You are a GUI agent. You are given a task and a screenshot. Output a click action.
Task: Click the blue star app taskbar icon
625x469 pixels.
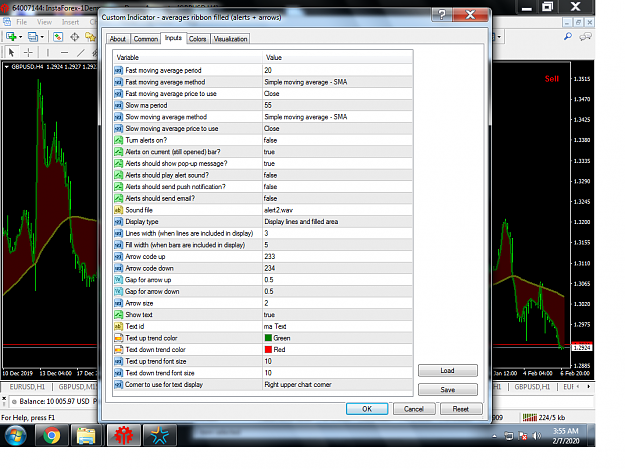click(159, 435)
